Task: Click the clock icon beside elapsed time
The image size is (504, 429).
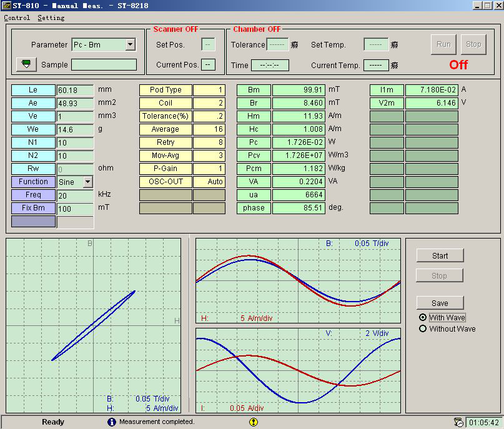Action: point(458,422)
